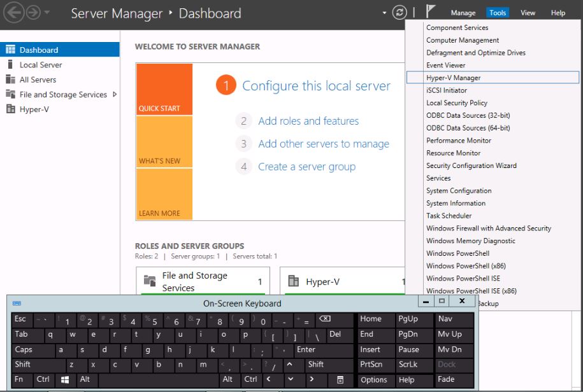Open the View menu
The height and width of the screenshot is (392, 583).
[528, 13]
